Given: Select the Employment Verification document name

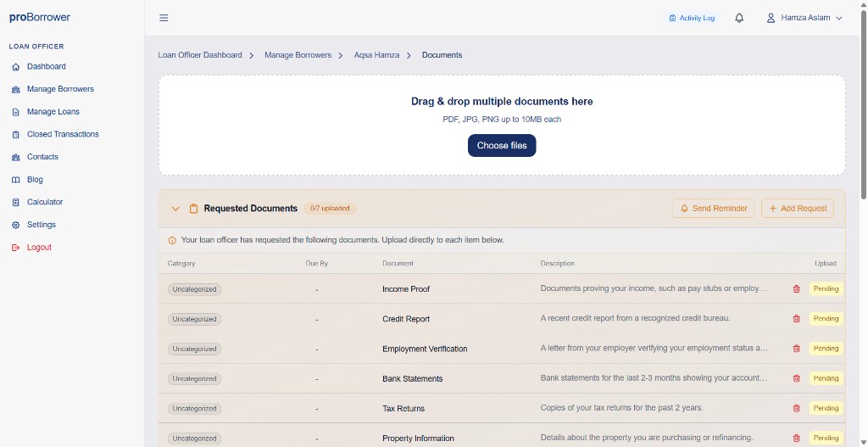Looking at the screenshot, I should click(x=425, y=349).
